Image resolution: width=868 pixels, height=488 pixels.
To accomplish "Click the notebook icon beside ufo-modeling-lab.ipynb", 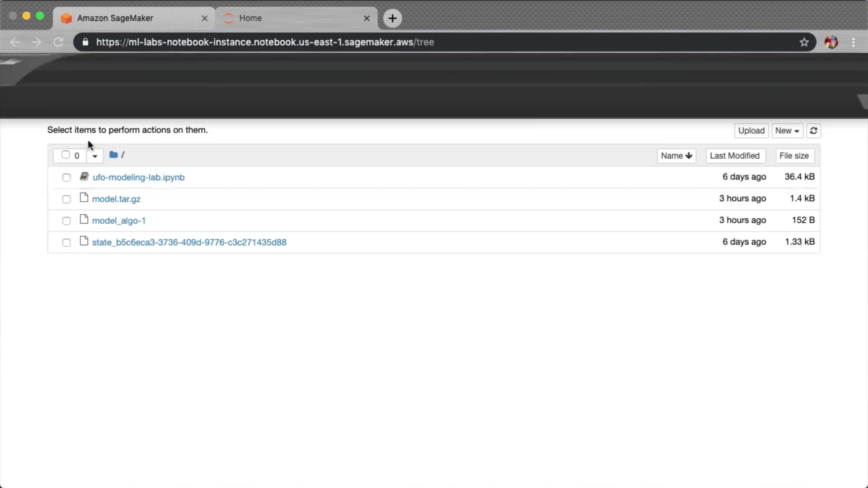I will coord(84,177).
